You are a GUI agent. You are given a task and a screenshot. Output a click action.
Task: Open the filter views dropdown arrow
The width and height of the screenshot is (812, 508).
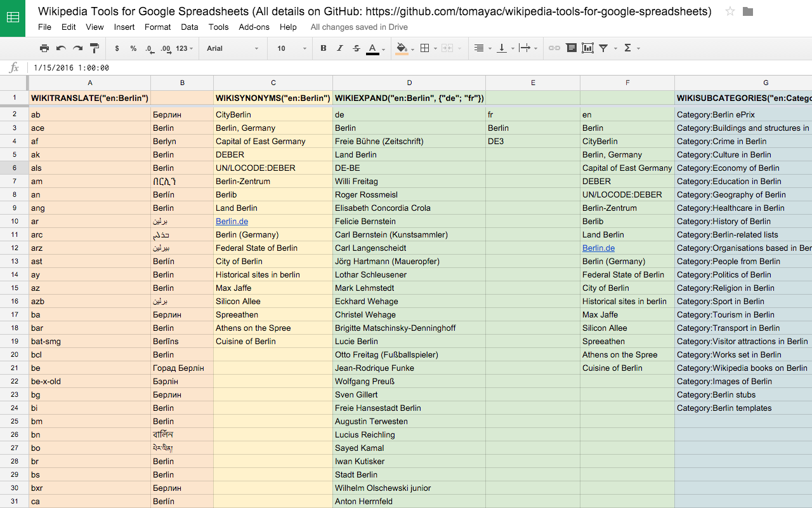615,49
